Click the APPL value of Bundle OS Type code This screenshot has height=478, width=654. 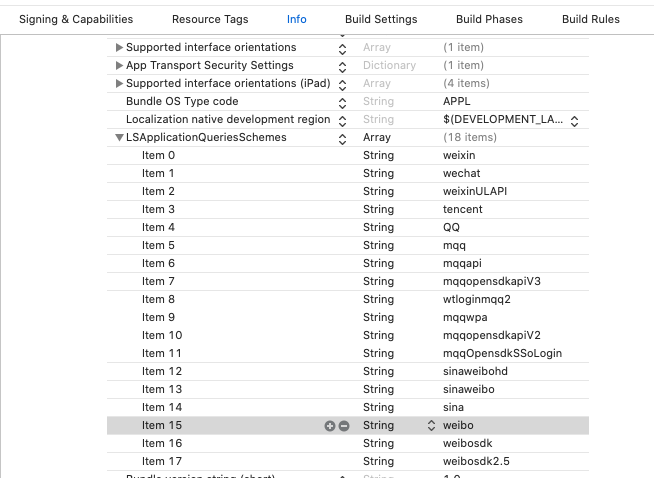pos(456,101)
